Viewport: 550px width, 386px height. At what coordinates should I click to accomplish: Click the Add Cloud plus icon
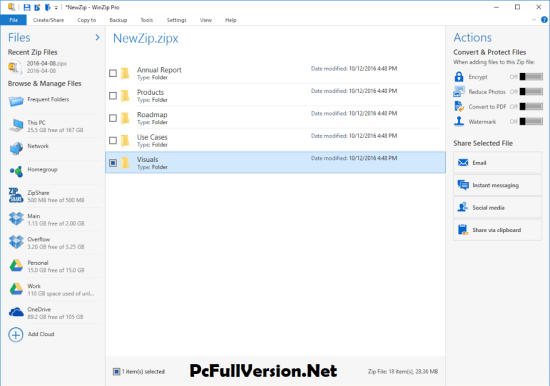(16, 335)
